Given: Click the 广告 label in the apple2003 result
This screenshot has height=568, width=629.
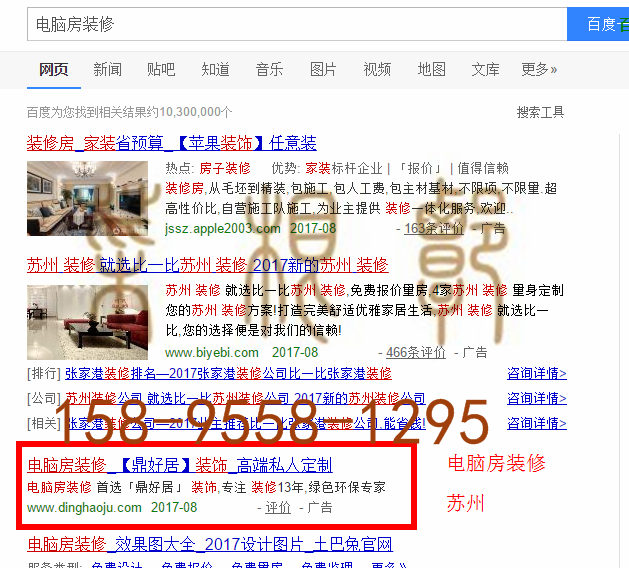Looking at the screenshot, I should tap(493, 229).
